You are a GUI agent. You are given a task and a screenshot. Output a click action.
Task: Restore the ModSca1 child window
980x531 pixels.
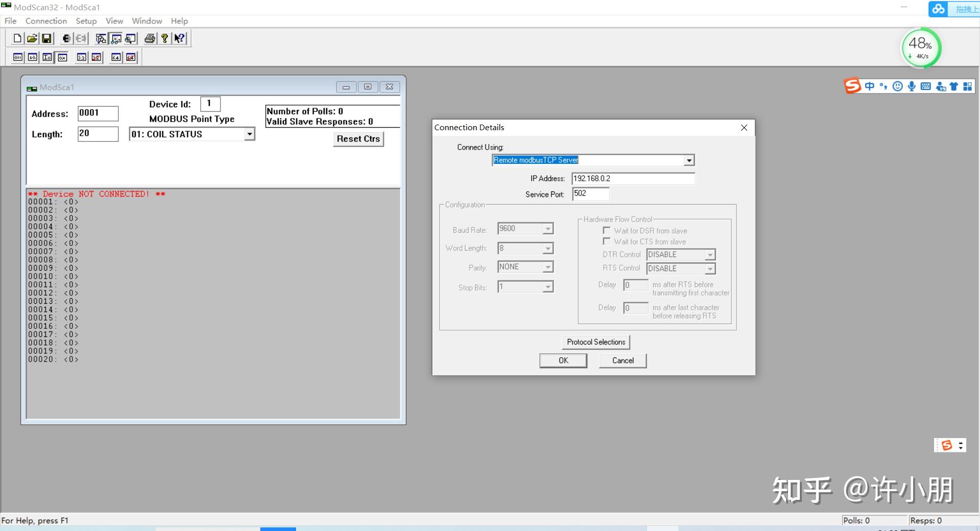367,87
